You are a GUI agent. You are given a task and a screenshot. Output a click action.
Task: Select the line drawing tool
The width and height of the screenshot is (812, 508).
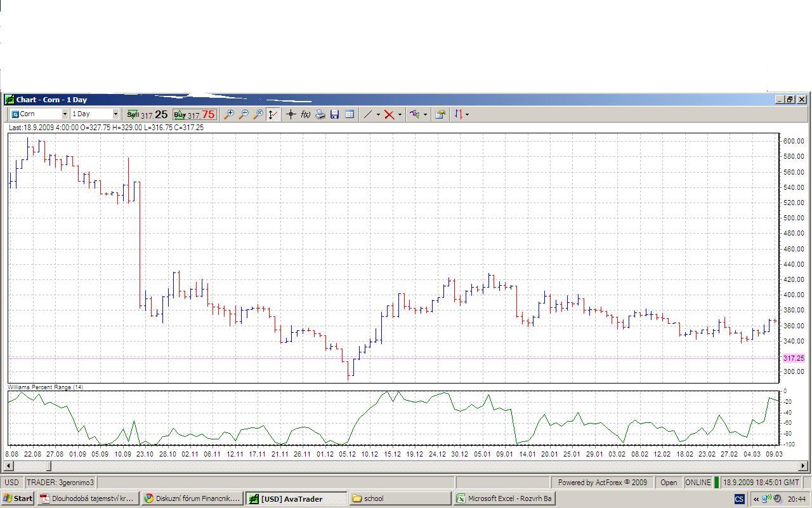click(367, 114)
